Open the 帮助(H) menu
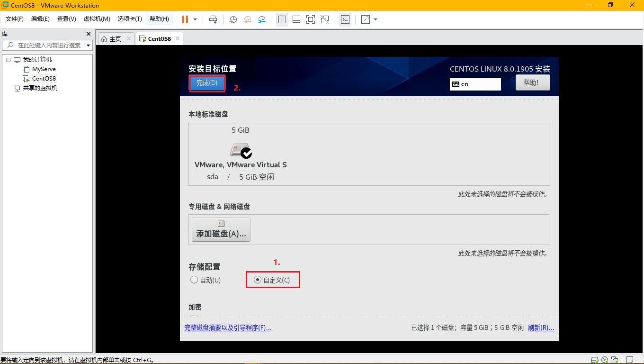Image resolution: width=644 pixels, height=364 pixels. 159,19
